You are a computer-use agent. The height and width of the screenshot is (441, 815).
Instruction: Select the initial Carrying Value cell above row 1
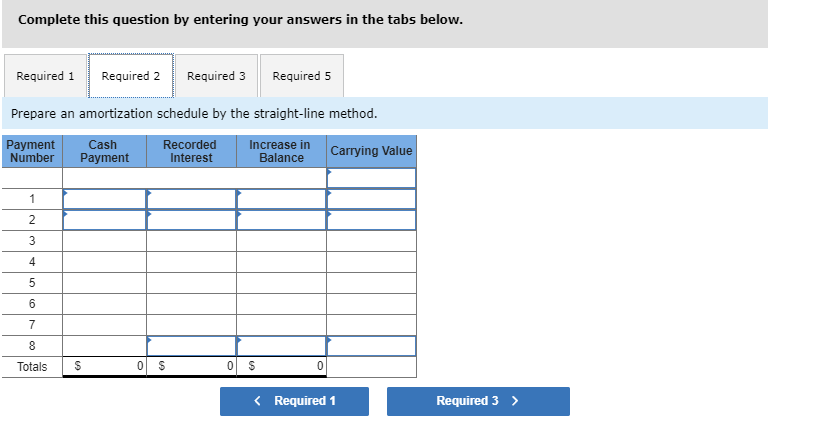tap(371, 177)
